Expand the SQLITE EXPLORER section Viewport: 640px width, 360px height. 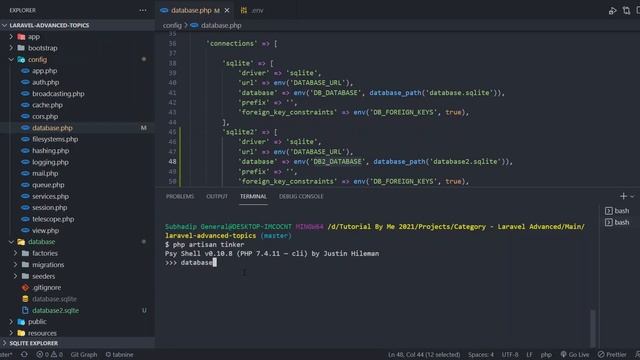[33, 343]
